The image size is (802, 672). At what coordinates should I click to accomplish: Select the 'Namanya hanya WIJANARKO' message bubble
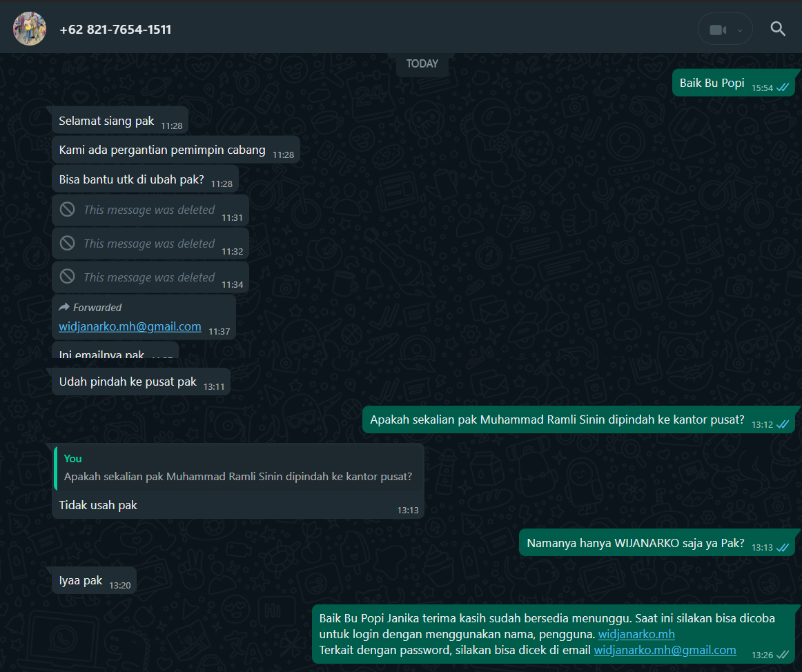[x=657, y=542]
